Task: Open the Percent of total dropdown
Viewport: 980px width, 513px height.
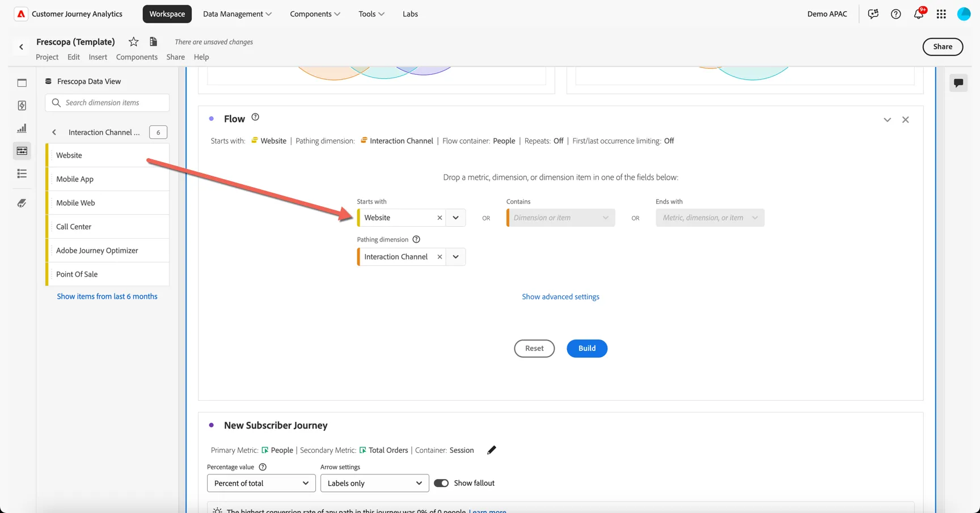Action: click(x=261, y=483)
